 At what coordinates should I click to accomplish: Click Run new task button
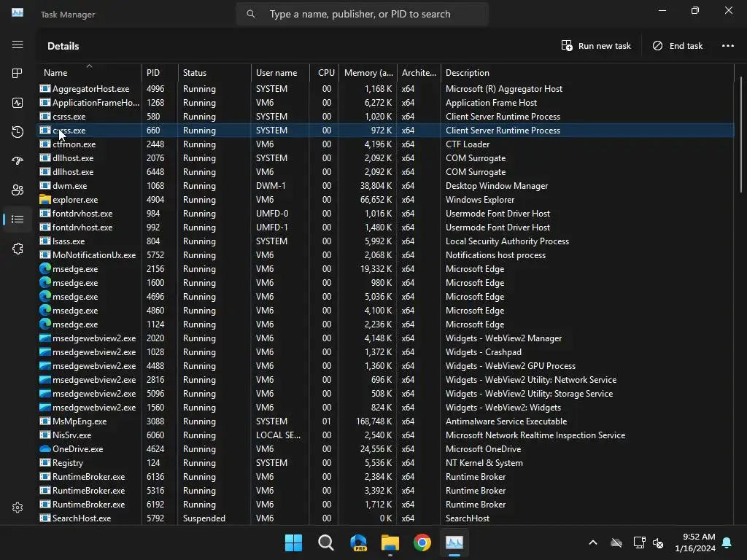(596, 46)
